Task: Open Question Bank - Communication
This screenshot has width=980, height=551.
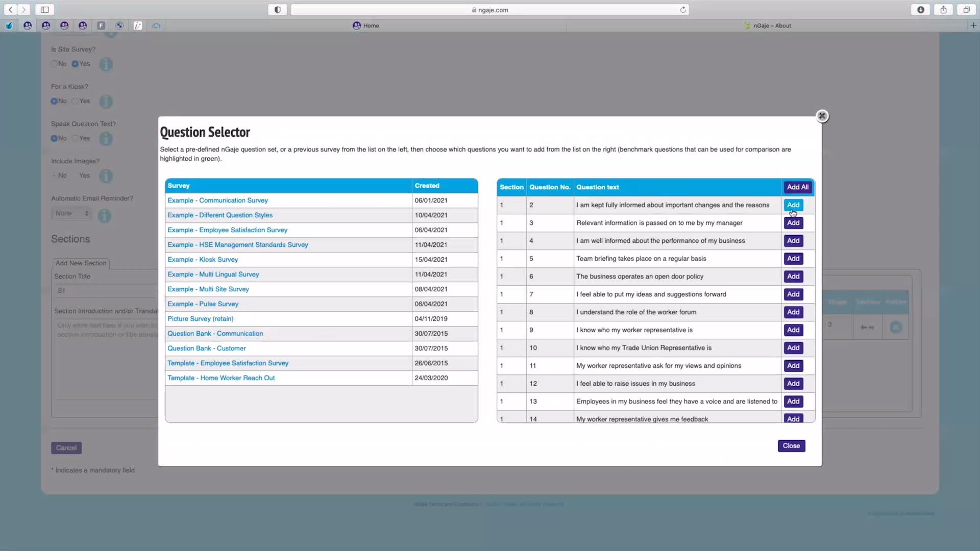Action: click(x=215, y=334)
